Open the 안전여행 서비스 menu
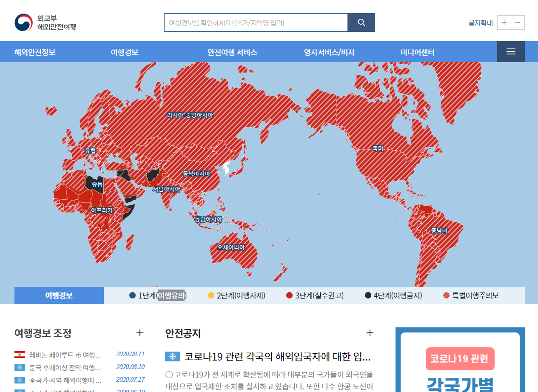Screen dimensions: 538x392 tap(232, 52)
